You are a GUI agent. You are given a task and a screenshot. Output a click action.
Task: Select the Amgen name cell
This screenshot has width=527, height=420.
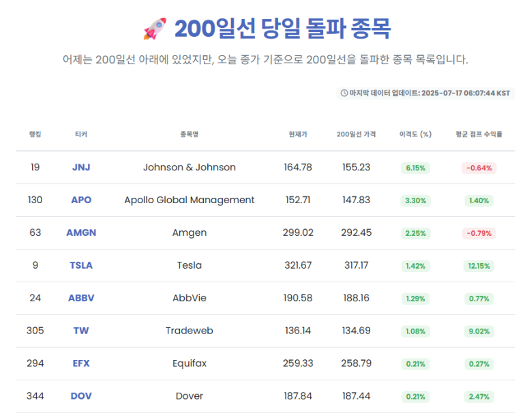pyautogui.click(x=190, y=232)
